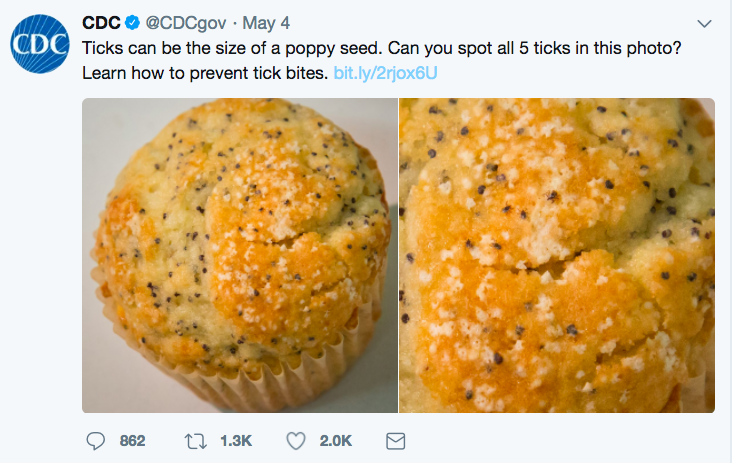732x463 pixels.
Task: Open the tweet options chevron menu
Action: (704, 23)
